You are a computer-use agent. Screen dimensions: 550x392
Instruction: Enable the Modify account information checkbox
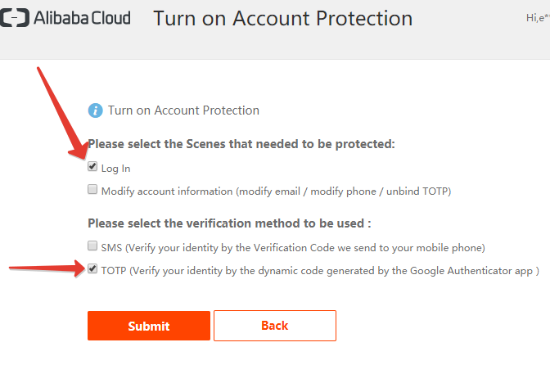(92, 190)
